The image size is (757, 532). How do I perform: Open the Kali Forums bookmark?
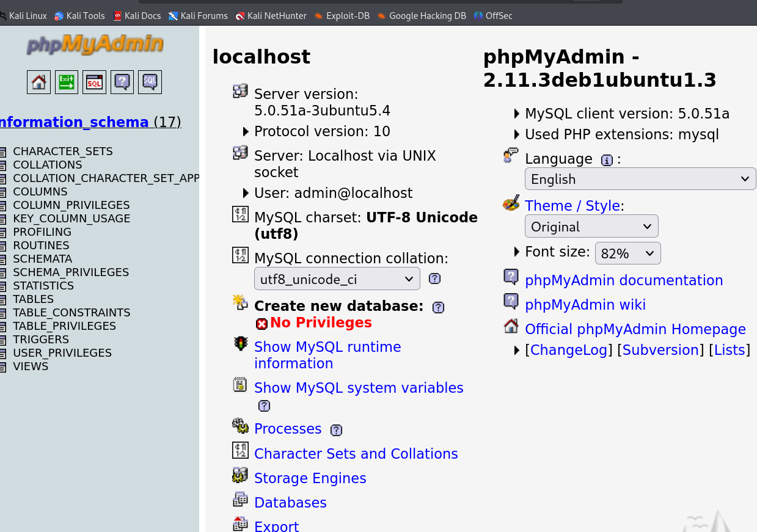coord(198,16)
